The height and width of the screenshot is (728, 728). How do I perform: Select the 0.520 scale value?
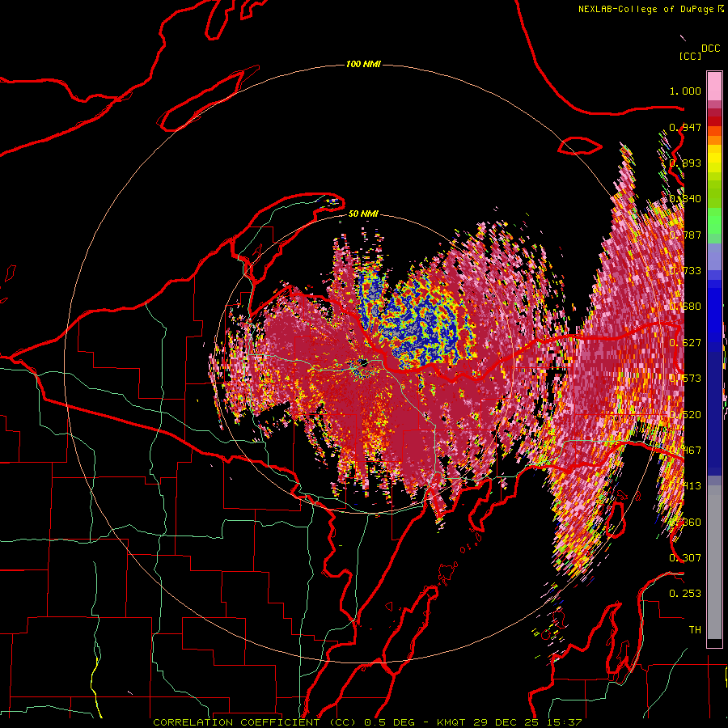685,415
